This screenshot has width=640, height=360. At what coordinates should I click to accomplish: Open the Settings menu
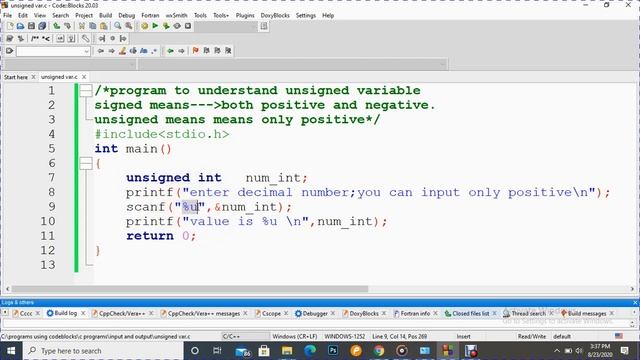tap(306, 16)
